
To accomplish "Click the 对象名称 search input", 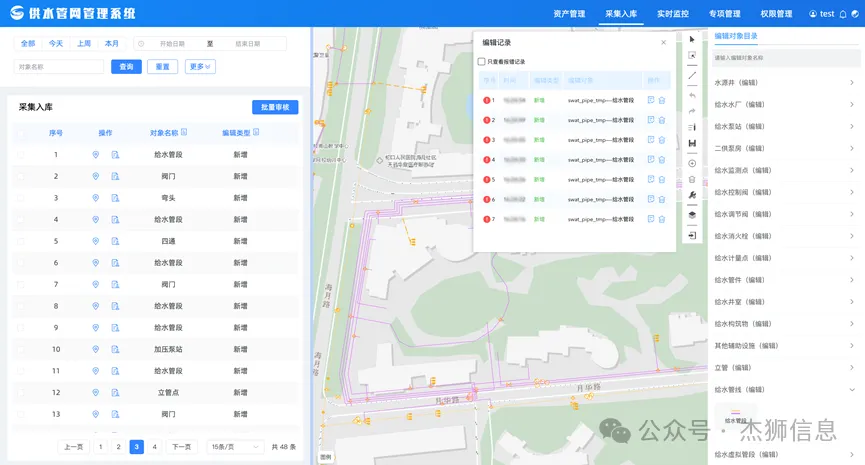I will (58, 67).
